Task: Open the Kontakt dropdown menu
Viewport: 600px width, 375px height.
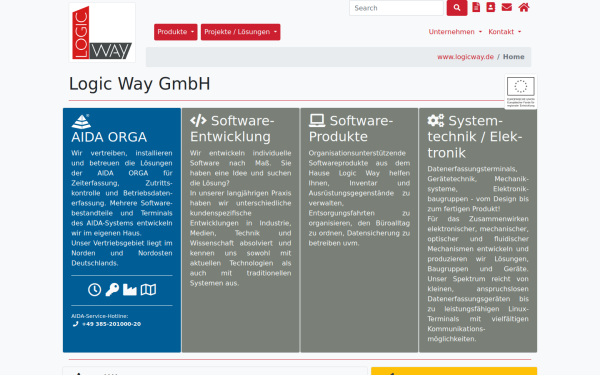Action: coord(505,32)
